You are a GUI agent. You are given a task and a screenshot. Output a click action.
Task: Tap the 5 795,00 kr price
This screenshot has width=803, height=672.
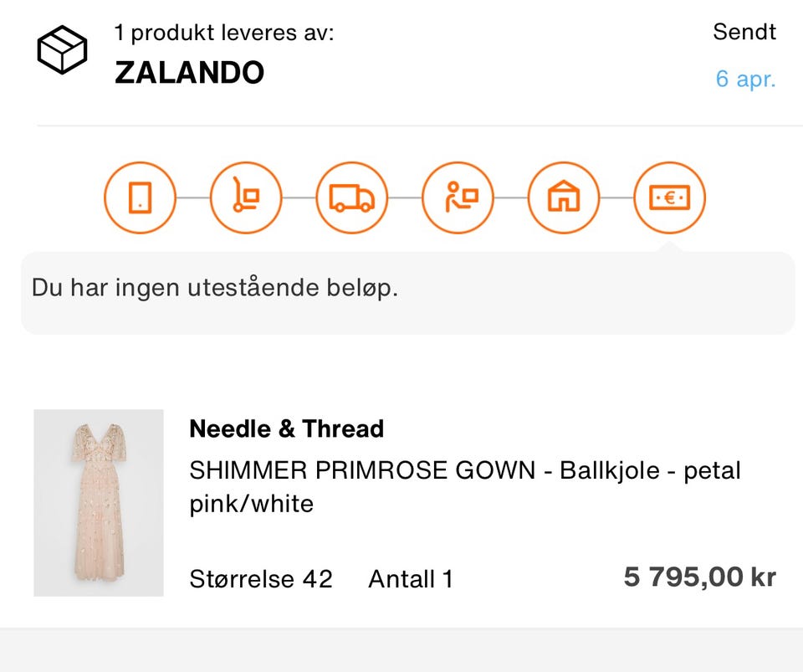[x=699, y=577]
